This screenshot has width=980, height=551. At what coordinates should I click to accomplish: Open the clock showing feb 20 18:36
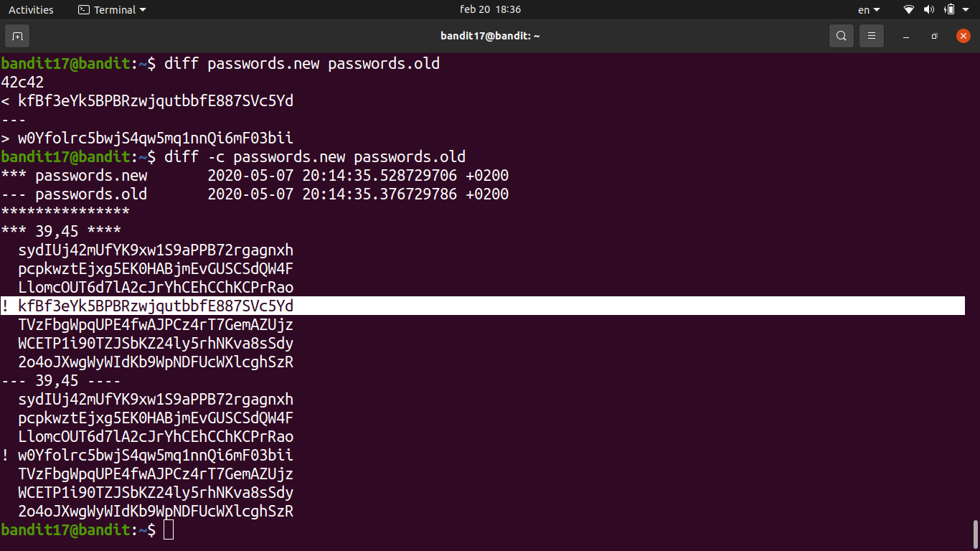click(x=490, y=10)
